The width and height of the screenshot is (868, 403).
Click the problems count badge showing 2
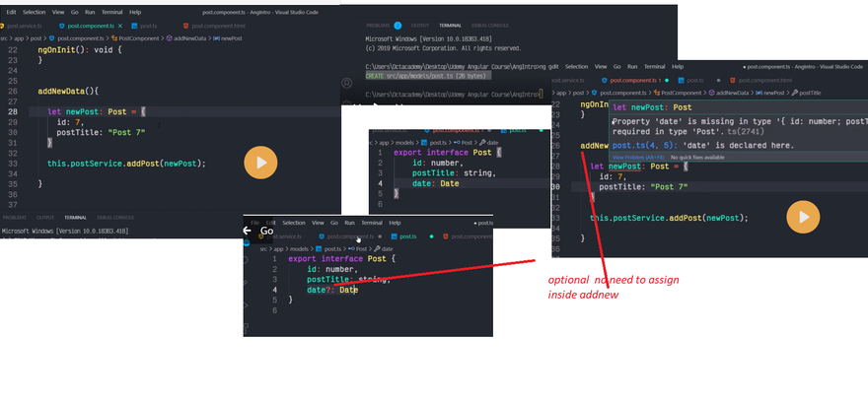point(398,26)
